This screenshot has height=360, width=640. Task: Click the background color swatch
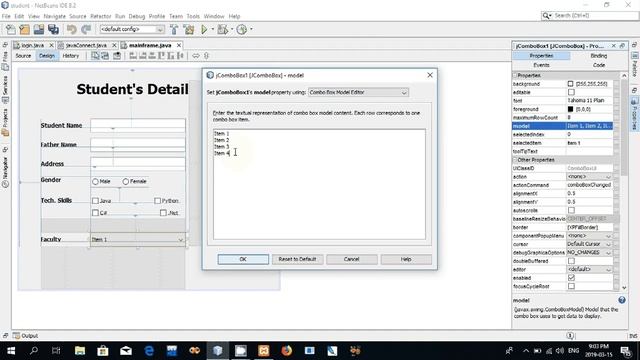click(570, 84)
